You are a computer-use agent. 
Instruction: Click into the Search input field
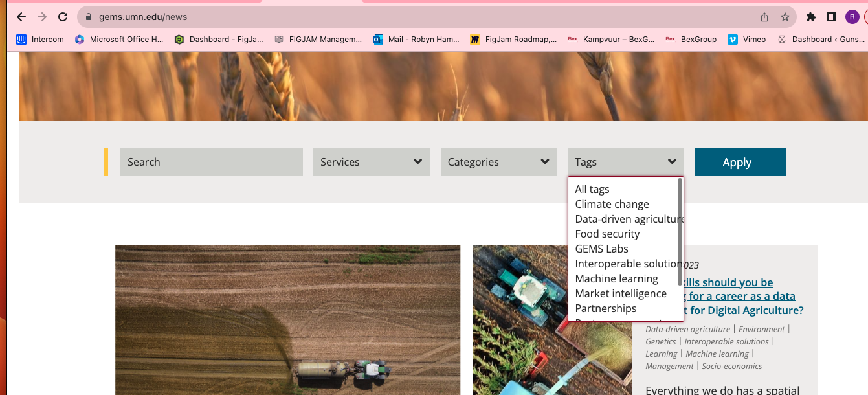point(211,162)
